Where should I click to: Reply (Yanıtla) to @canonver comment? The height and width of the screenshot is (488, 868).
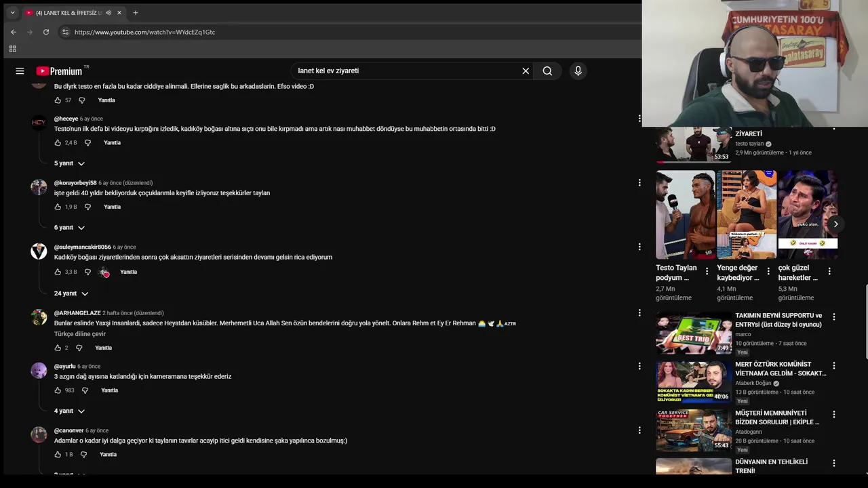108,455
